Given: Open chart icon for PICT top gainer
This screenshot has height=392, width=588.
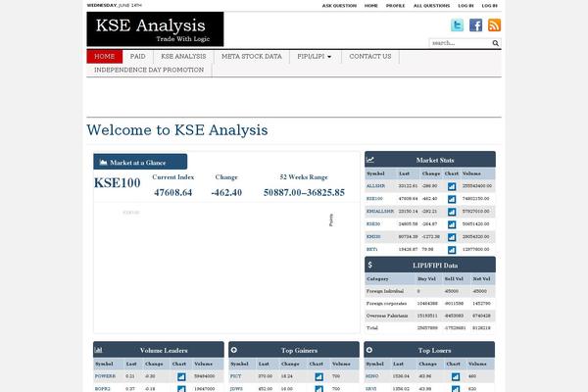Looking at the screenshot, I should point(318,376).
